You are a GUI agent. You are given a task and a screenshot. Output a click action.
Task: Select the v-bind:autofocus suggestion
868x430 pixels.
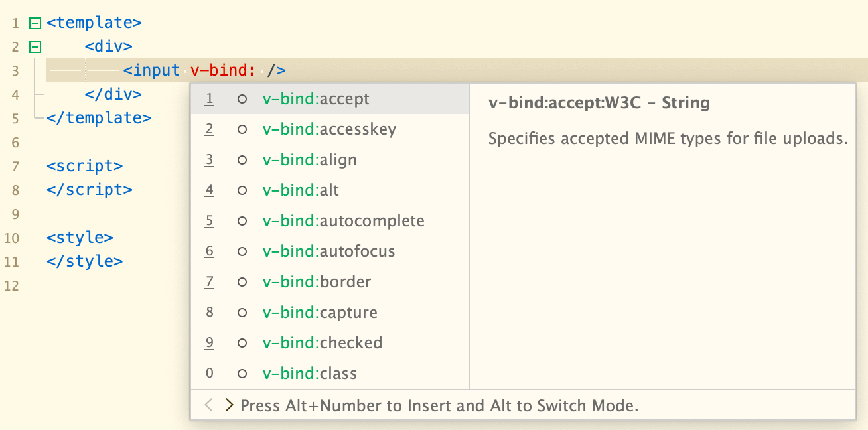(330, 251)
